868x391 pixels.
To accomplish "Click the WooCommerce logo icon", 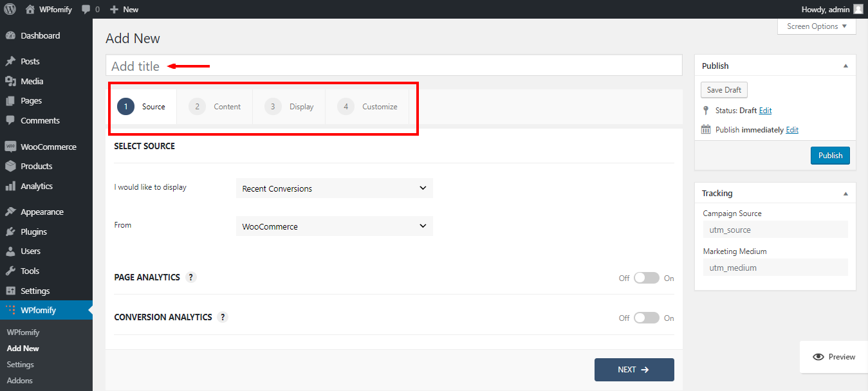I will click(10, 147).
